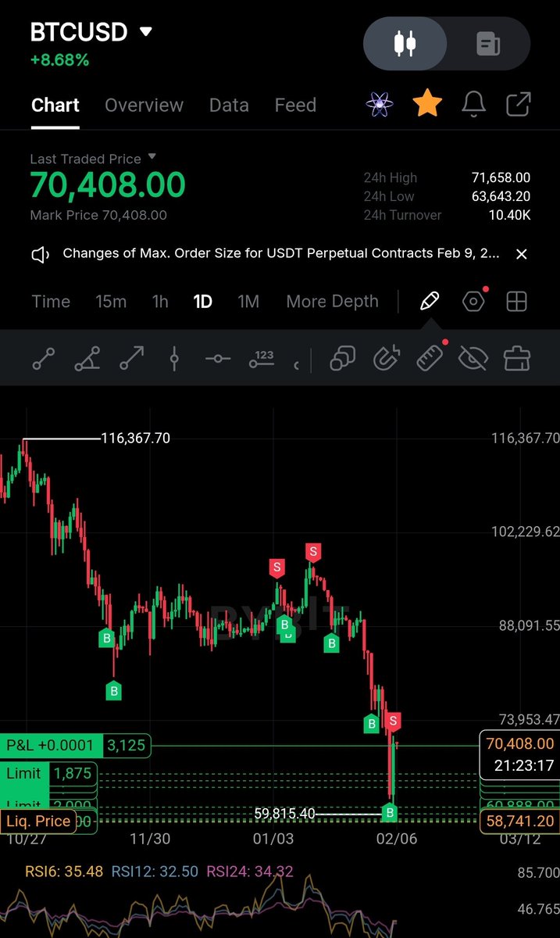The width and height of the screenshot is (560, 938).
Task: Switch to order book view toggle
Action: click(489, 44)
